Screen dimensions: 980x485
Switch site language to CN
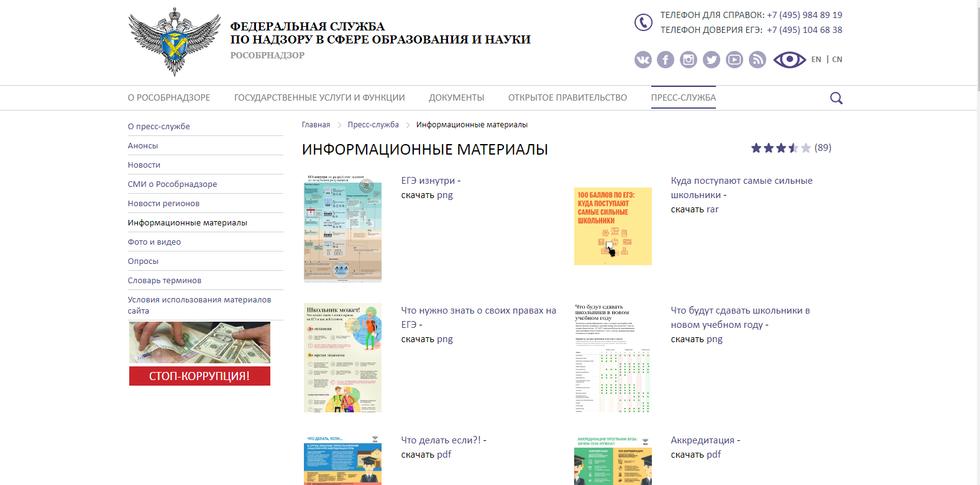(837, 60)
